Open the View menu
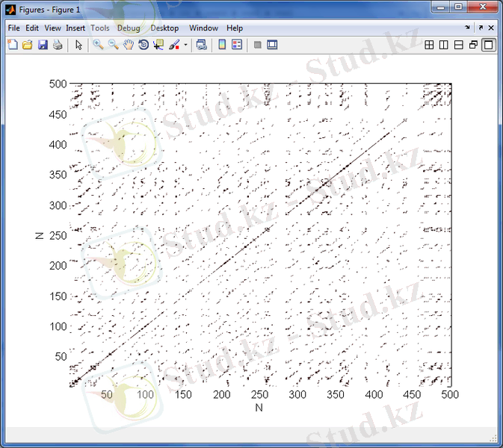503x448 pixels. pyautogui.click(x=52, y=28)
